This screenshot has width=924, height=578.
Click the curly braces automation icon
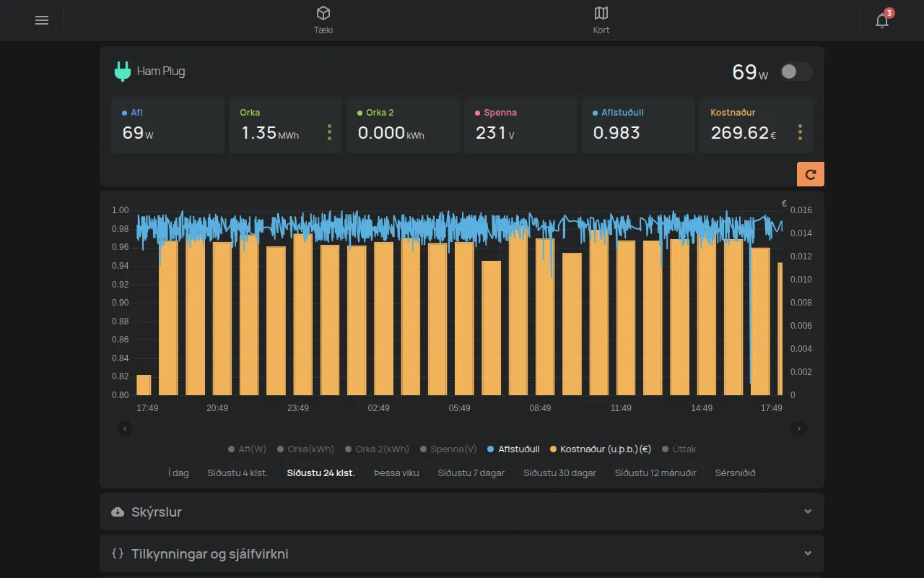118,554
